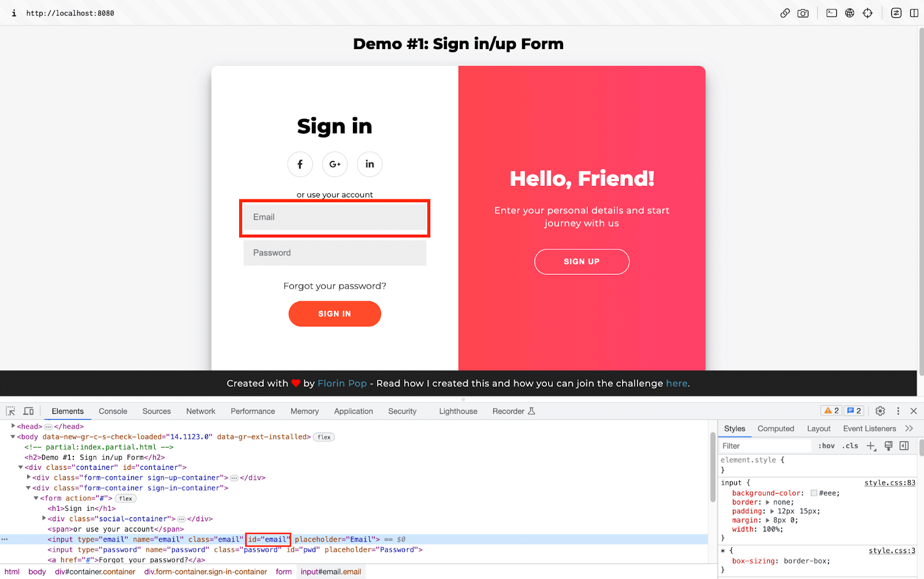Expand the sign-up-container div in the Elements tree

pyautogui.click(x=29, y=477)
